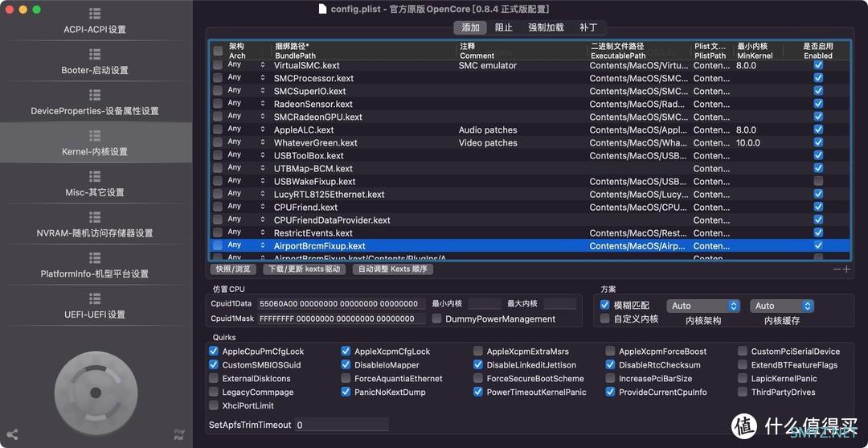
Task: Disable the AppleALC.kext Enabled checkbox
Action: pyautogui.click(x=818, y=129)
